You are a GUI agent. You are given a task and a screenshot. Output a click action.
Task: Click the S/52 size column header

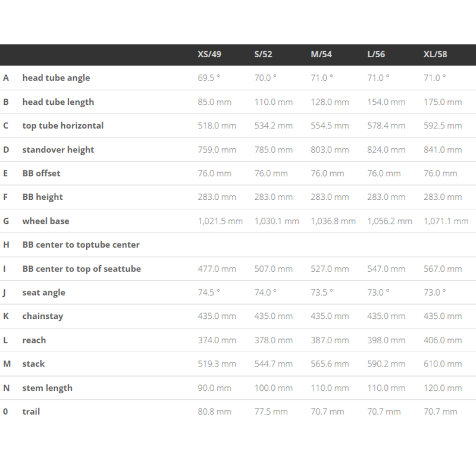pyautogui.click(x=263, y=54)
